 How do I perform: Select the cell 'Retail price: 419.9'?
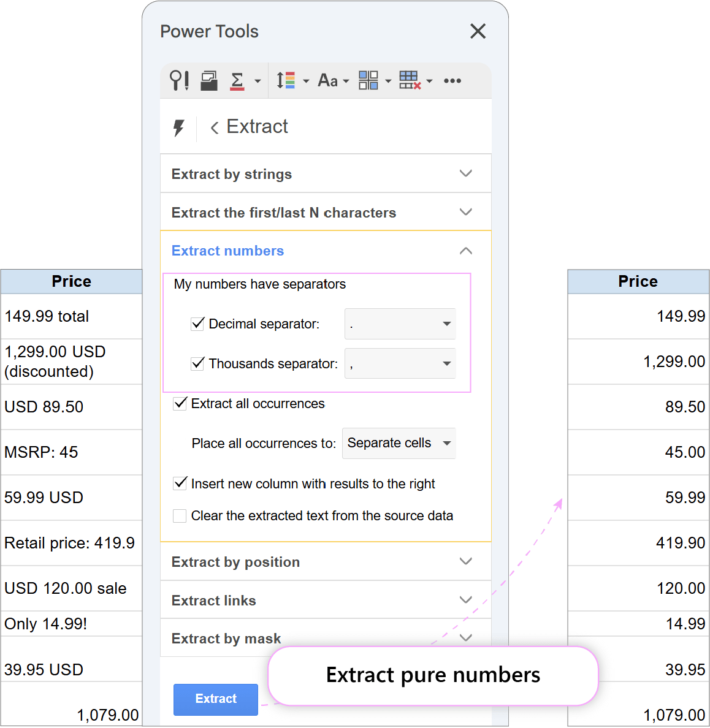point(71,543)
